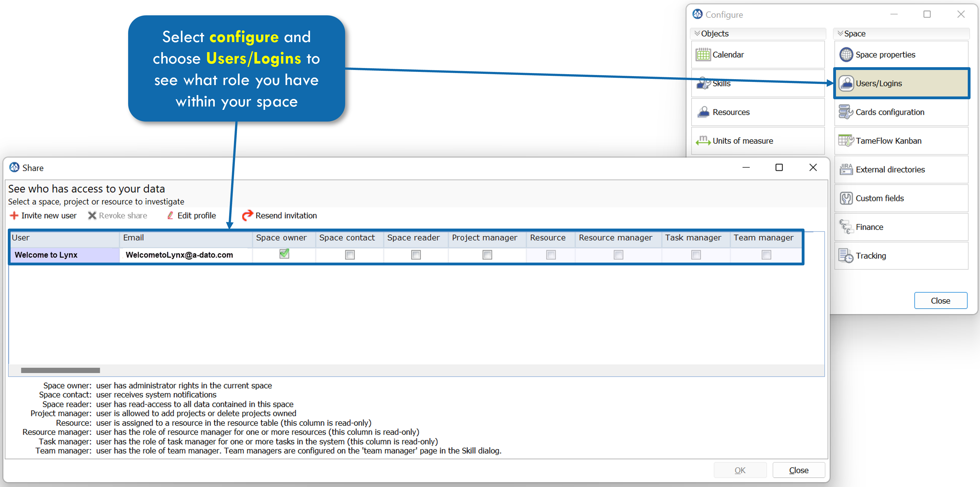Open Space properties entry
Screen dimensions: 980x487
click(x=901, y=54)
